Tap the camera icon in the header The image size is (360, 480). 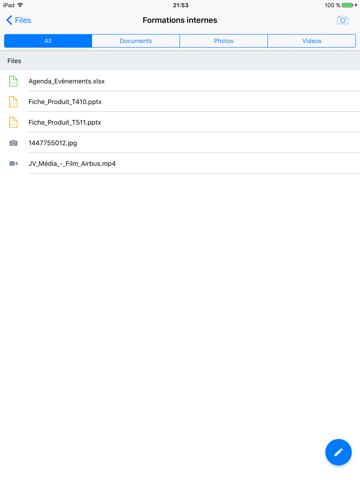[x=343, y=20]
